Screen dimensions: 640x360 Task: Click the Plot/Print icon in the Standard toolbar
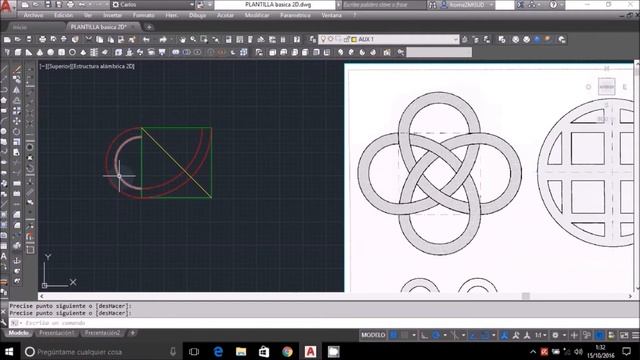[42, 40]
